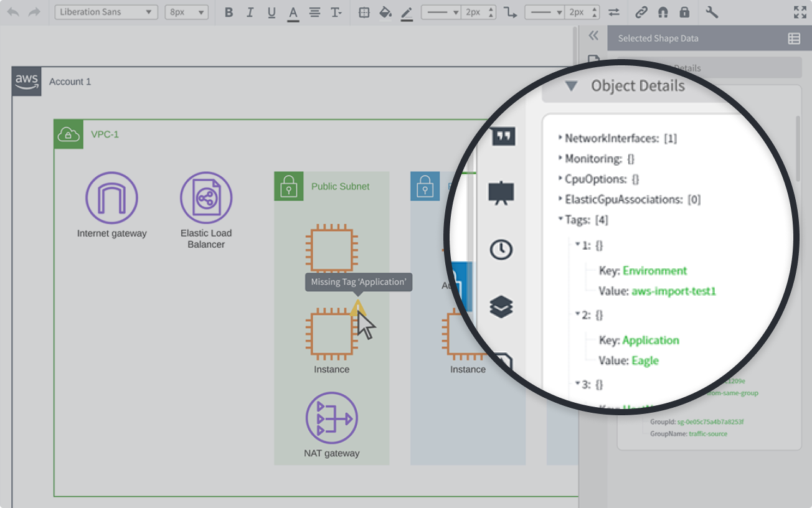
Task: Open the wrench settings icon
Action: coord(712,12)
